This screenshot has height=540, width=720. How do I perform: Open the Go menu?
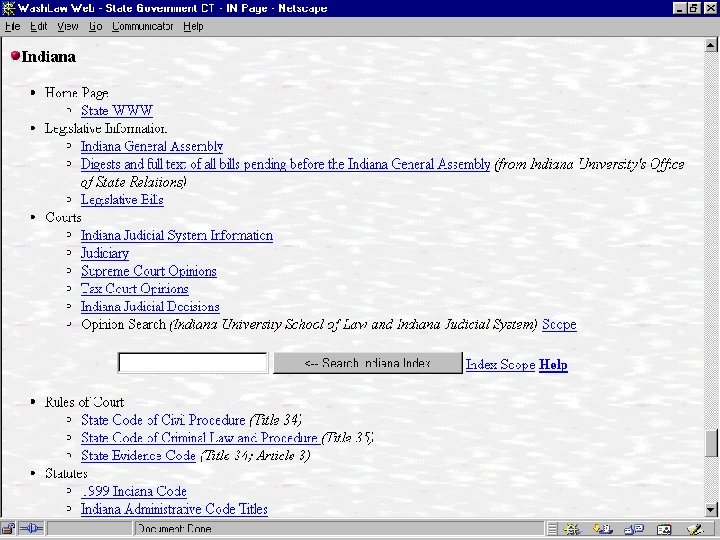[96, 27]
